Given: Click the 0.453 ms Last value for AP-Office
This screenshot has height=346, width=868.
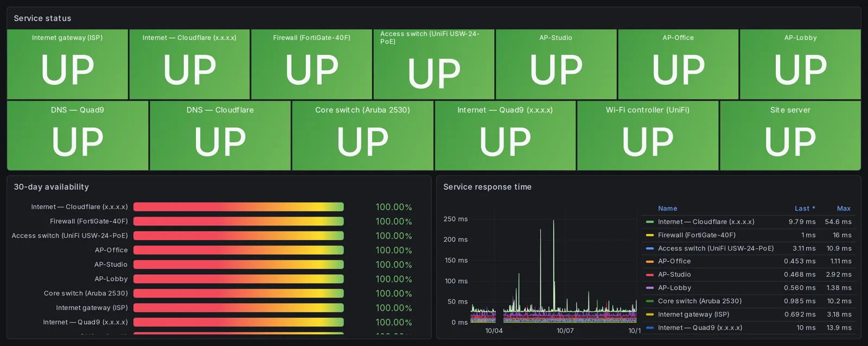Looking at the screenshot, I should click(x=800, y=261).
